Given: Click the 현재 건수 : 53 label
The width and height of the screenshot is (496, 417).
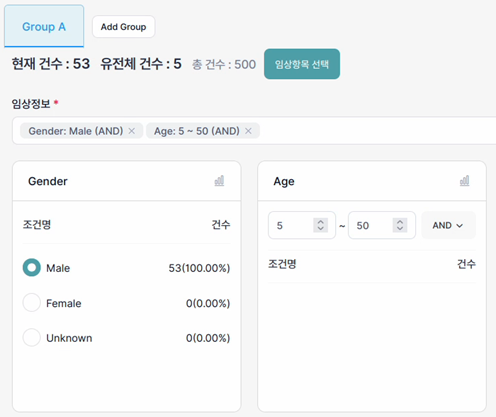Looking at the screenshot, I should tap(51, 64).
